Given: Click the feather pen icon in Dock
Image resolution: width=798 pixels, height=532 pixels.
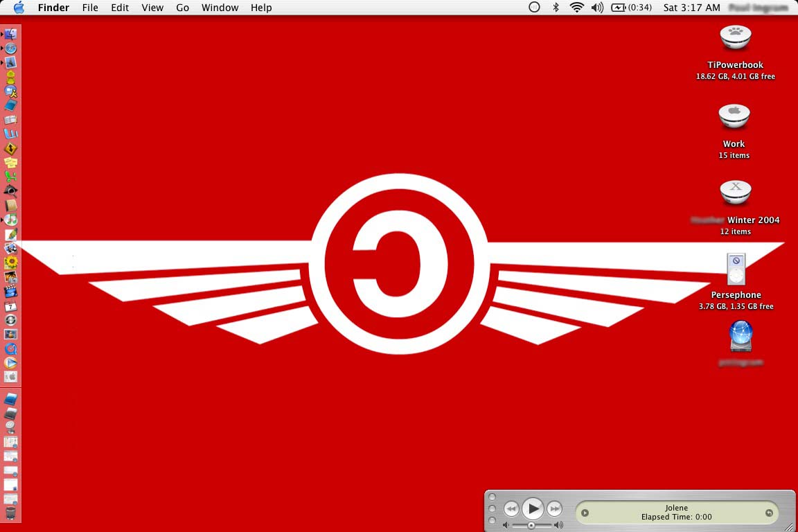Looking at the screenshot, I should [10, 234].
